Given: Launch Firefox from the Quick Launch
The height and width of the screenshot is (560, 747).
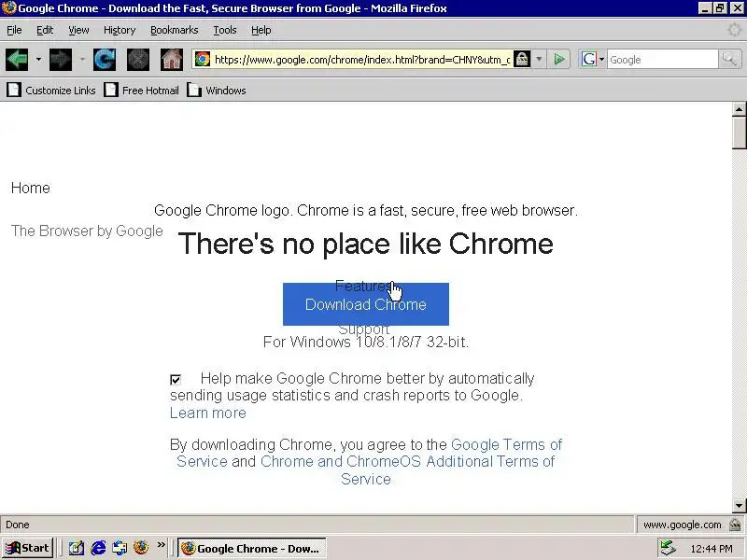Looking at the screenshot, I should pos(141,548).
